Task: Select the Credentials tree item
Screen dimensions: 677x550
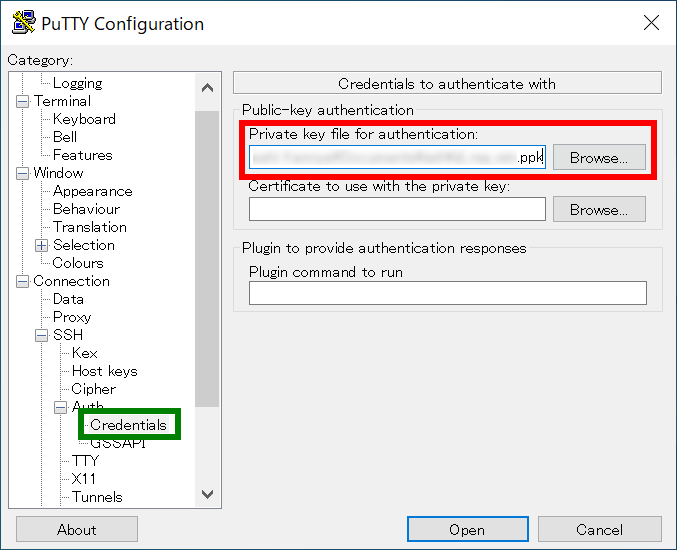Action: (x=128, y=425)
